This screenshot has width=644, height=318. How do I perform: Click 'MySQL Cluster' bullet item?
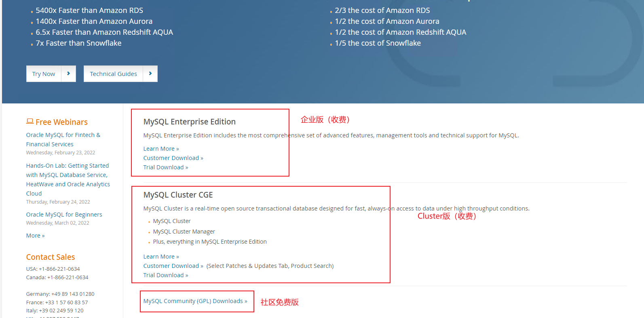(172, 221)
